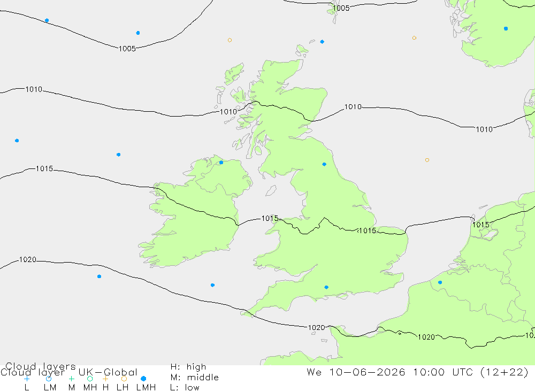Select the orange LH circle east of England
This screenshot has width=535, height=392.
coord(427,160)
